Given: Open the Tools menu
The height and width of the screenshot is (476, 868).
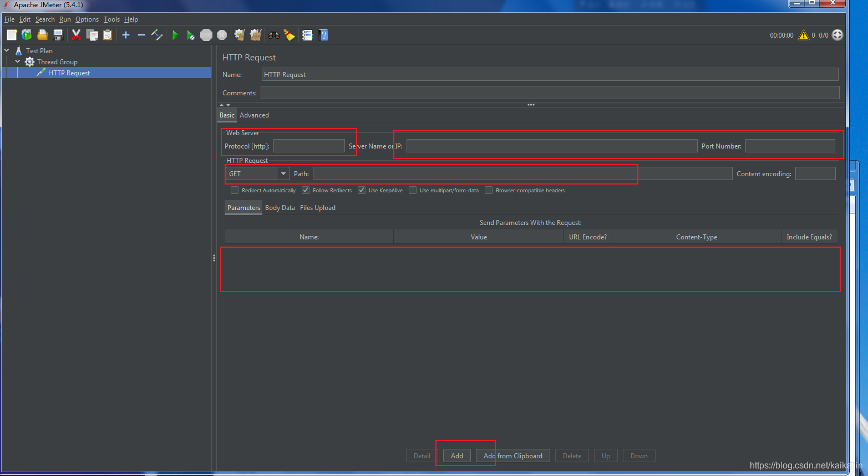Looking at the screenshot, I should [111, 19].
